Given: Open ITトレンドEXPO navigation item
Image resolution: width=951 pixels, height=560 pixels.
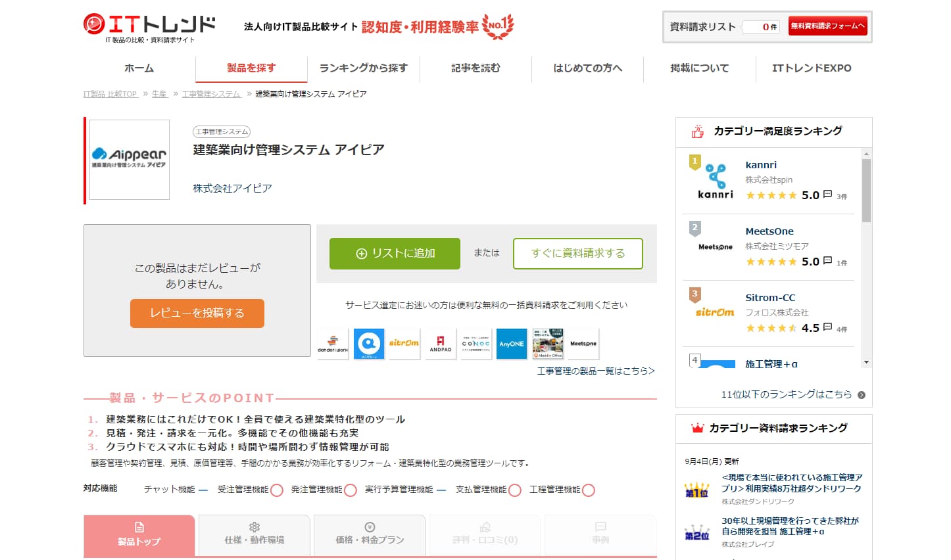Looking at the screenshot, I should pos(812,68).
